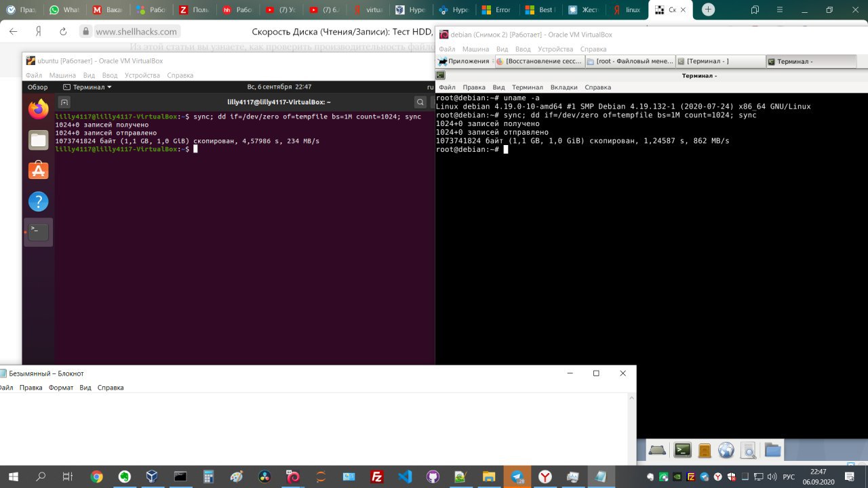
Task: Open new browser tab with plus button
Action: 709,9
